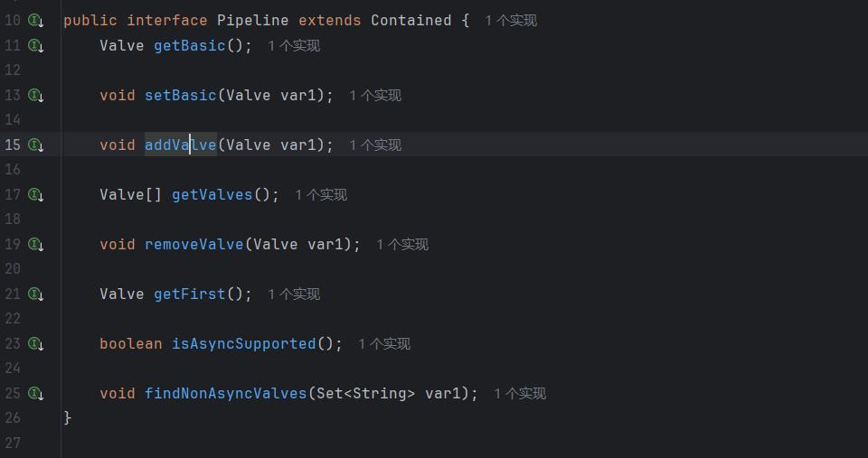
Task: Place cursor on isAsyncSupported method name
Action: pos(243,343)
